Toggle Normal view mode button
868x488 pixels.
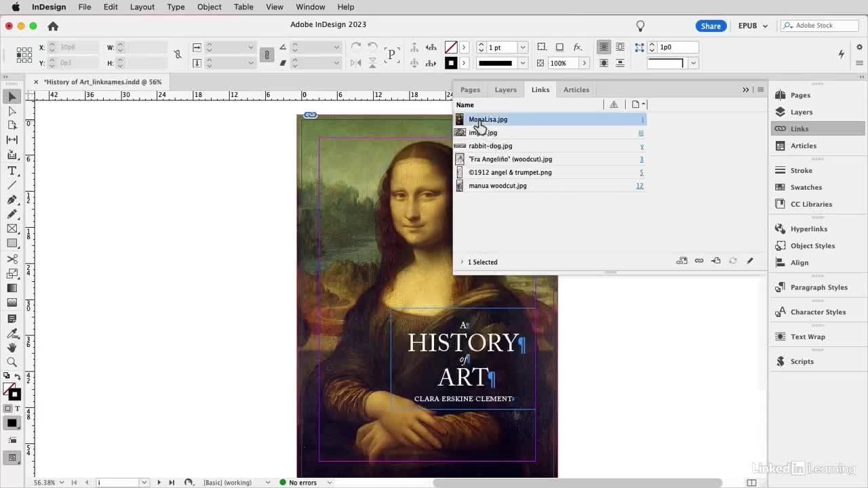pos(12,458)
